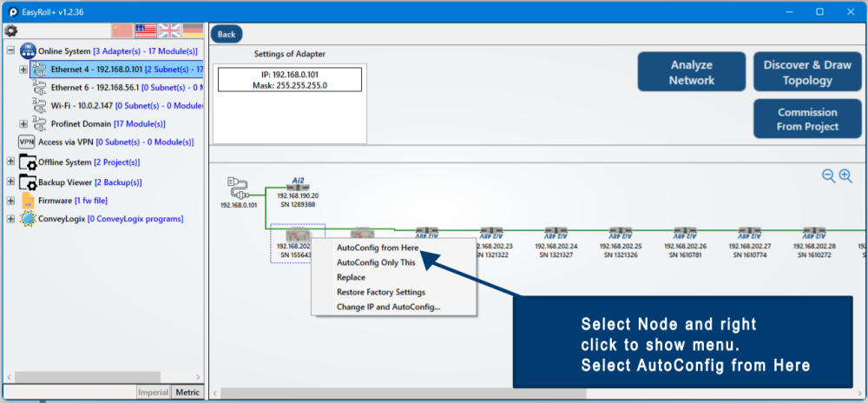This screenshot has width=868, height=403.
Task: Click SN 1610781 label
Action: click(686, 255)
